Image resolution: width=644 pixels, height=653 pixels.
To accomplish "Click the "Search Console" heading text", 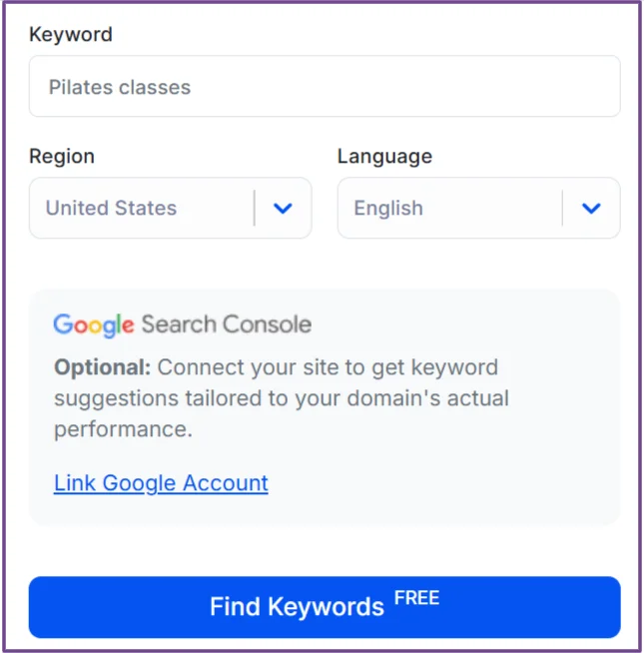I will pyautogui.click(x=227, y=325).
